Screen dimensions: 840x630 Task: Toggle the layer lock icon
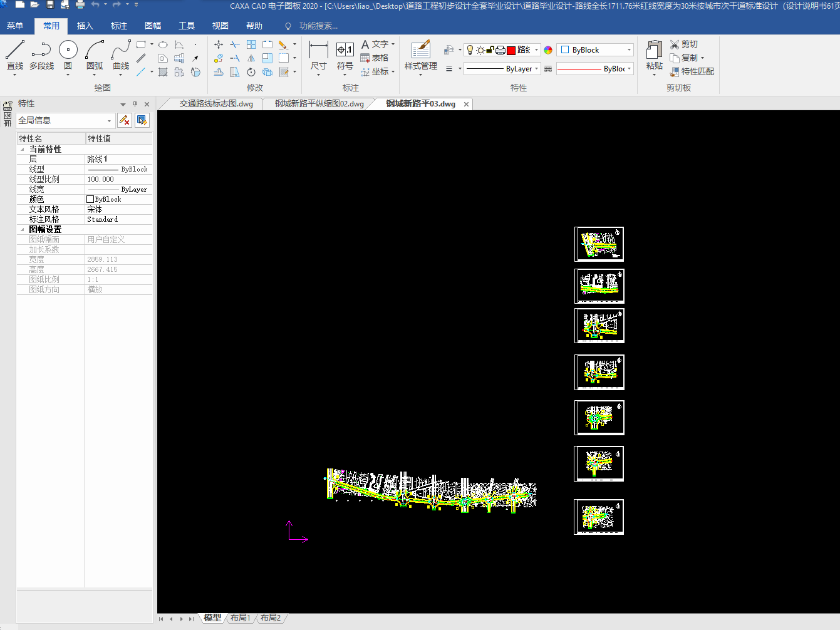[490, 50]
